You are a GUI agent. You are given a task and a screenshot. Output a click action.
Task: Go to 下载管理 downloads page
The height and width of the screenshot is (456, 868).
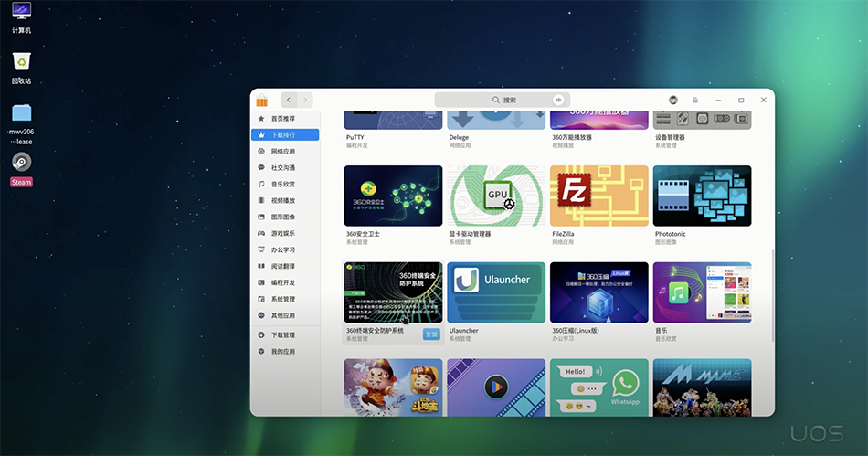tap(285, 334)
